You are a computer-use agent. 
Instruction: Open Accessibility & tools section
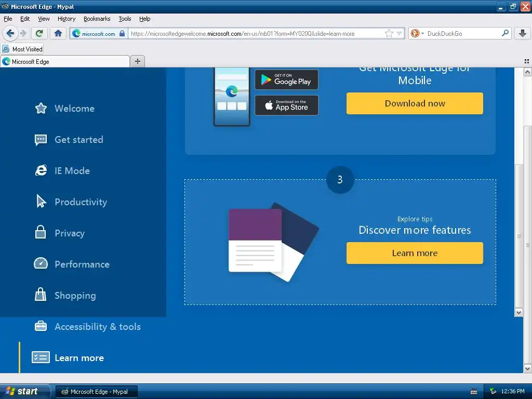coord(97,327)
